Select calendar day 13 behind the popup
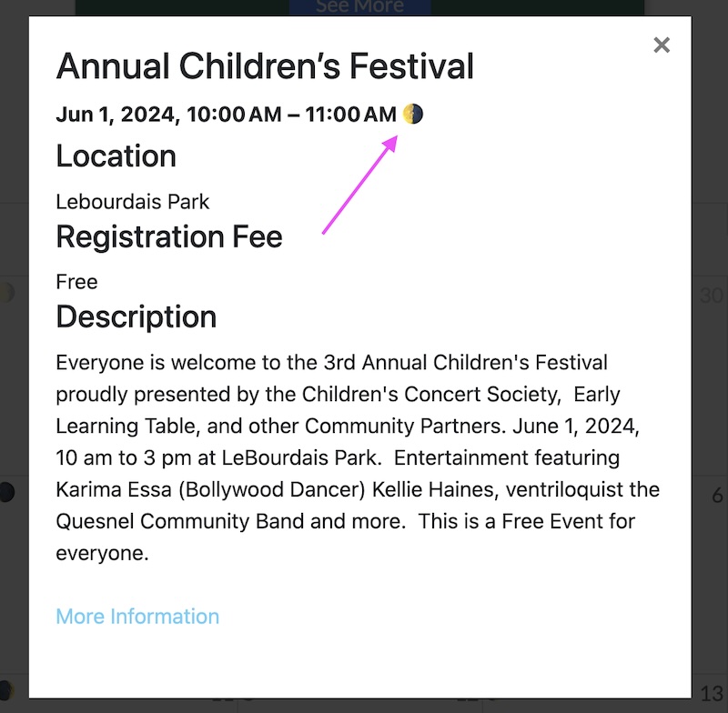 [712, 691]
